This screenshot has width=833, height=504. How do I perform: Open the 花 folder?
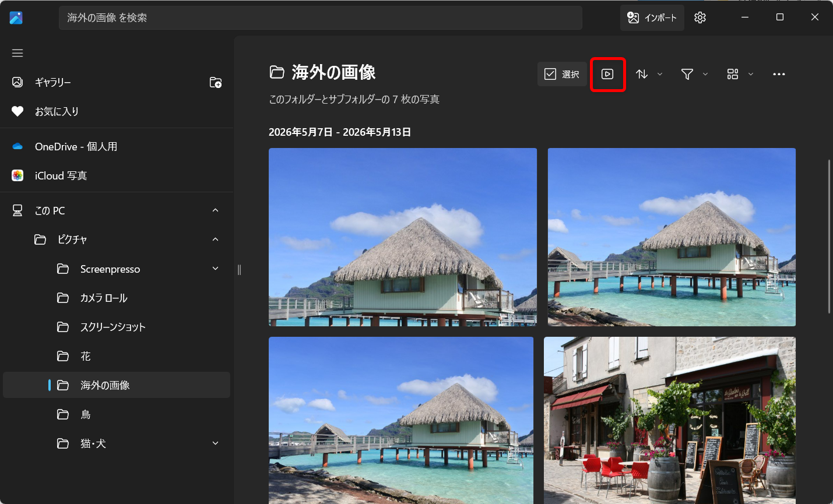(117, 356)
